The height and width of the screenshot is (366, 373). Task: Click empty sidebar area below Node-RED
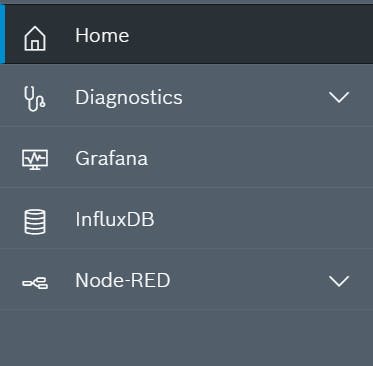pyautogui.click(x=186, y=338)
